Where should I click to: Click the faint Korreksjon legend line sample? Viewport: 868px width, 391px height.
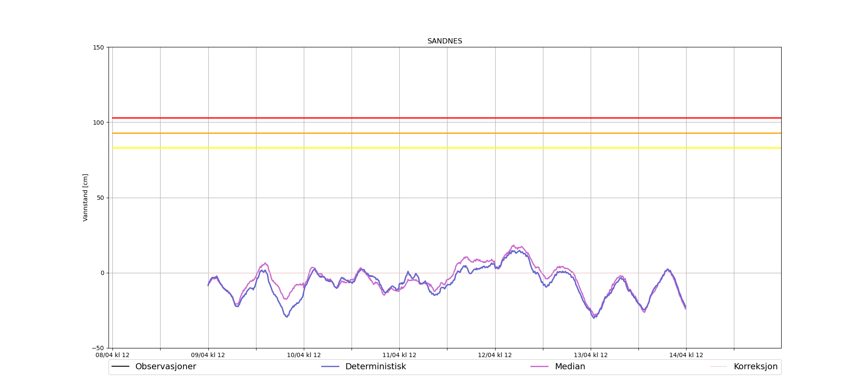pyautogui.click(x=718, y=367)
